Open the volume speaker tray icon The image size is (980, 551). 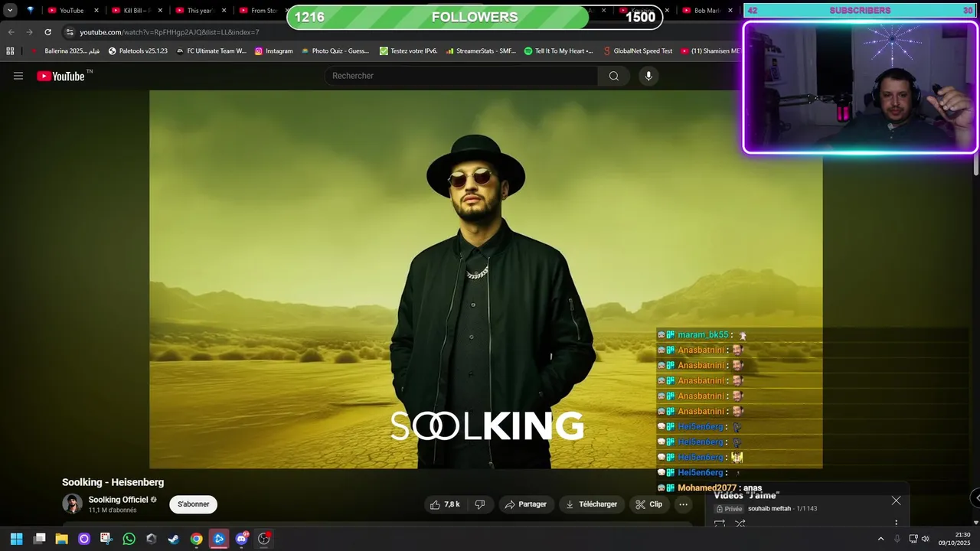pos(926,539)
